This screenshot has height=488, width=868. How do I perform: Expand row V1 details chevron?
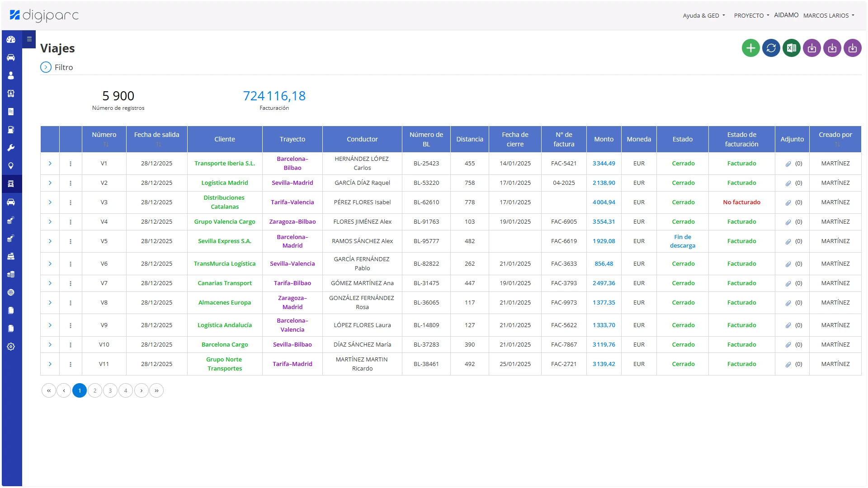50,164
